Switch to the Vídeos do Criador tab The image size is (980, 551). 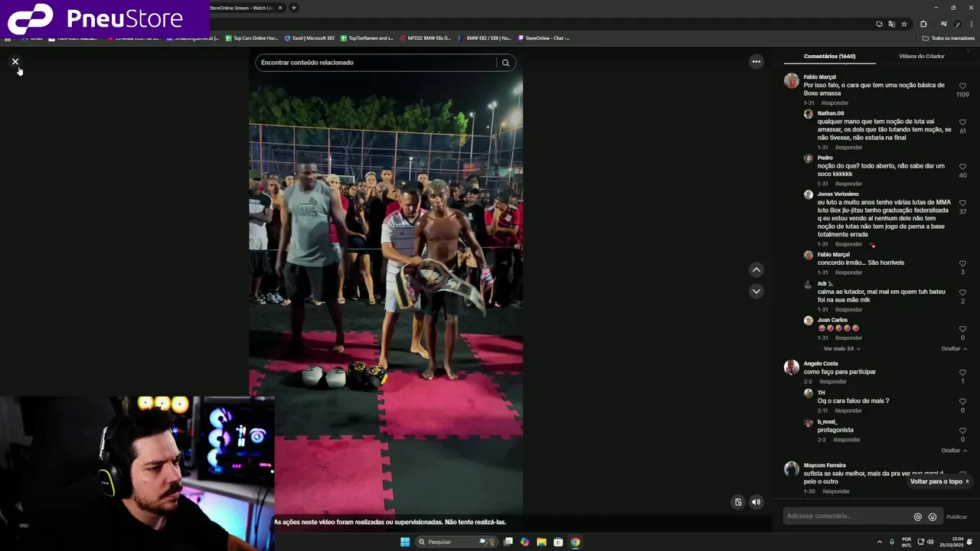[921, 56]
